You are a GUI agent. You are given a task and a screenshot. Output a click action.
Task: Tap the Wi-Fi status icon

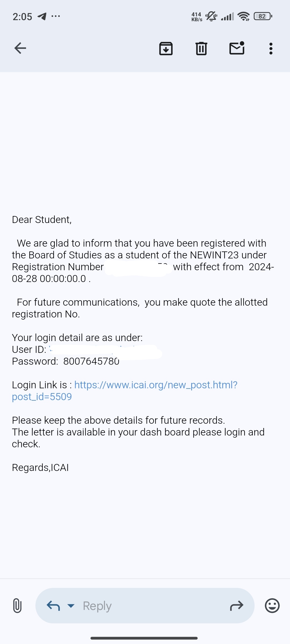click(244, 16)
